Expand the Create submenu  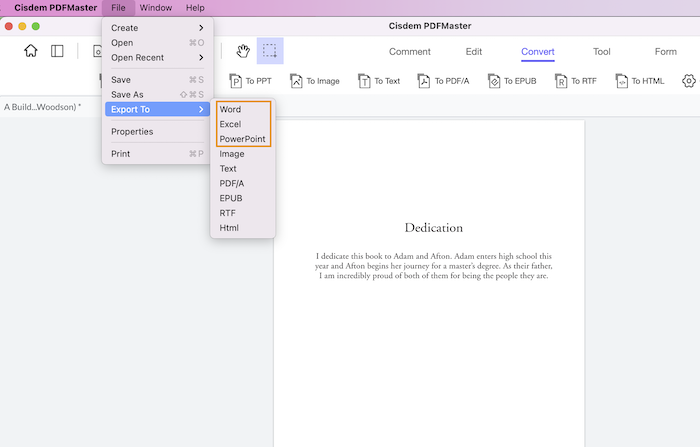click(x=157, y=28)
